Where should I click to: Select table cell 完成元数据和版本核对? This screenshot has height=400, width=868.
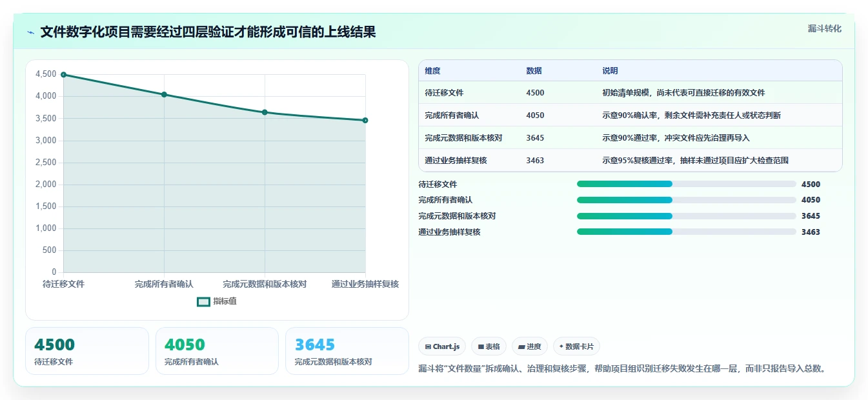[x=463, y=138]
